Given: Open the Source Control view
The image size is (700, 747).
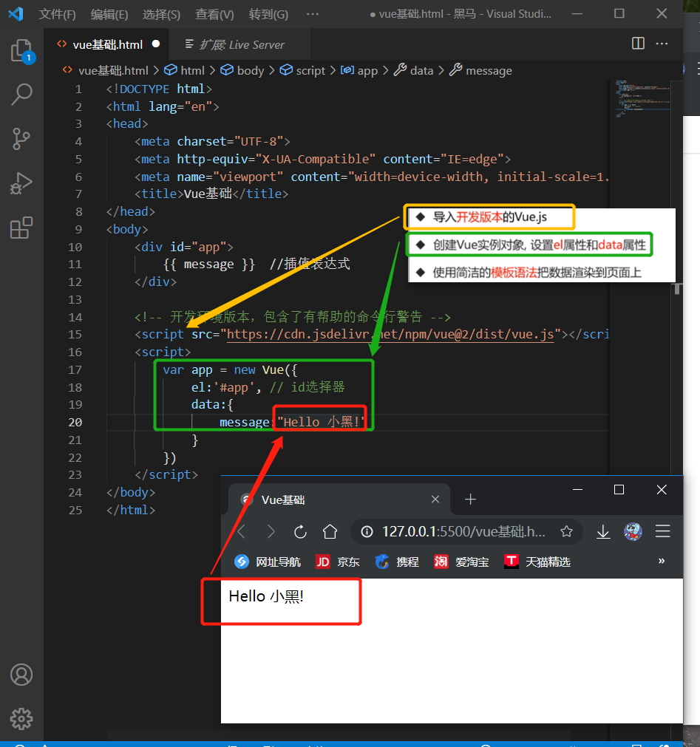Looking at the screenshot, I should click(x=21, y=139).
